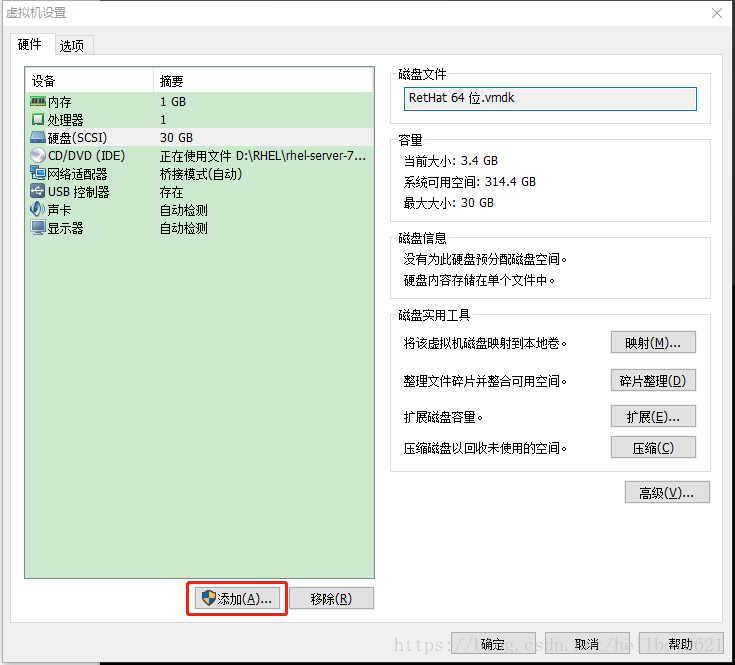Click the text 没有为此硬盘预分配磁盘空间
This screenshot has height=665, width=735.
point(485,259)
